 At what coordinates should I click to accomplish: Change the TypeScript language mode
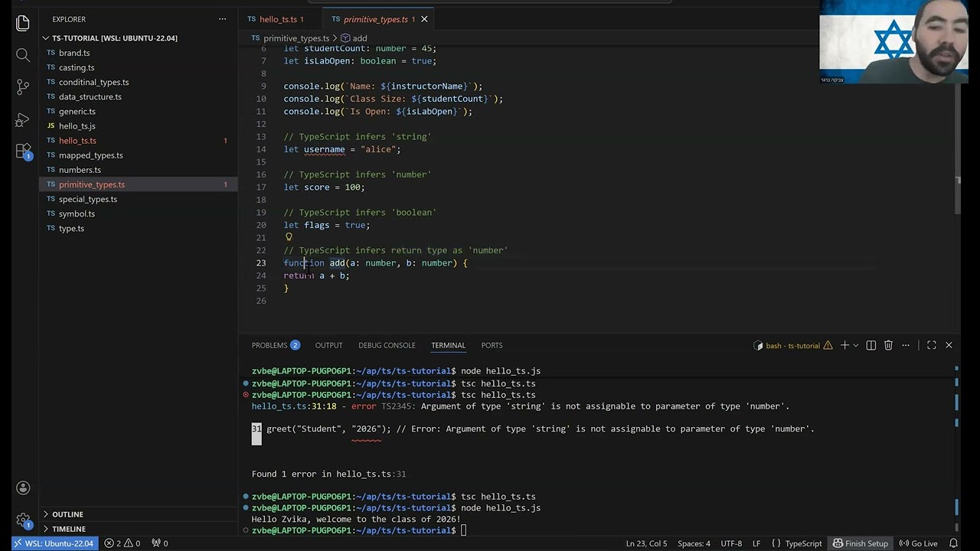(803, 543)
